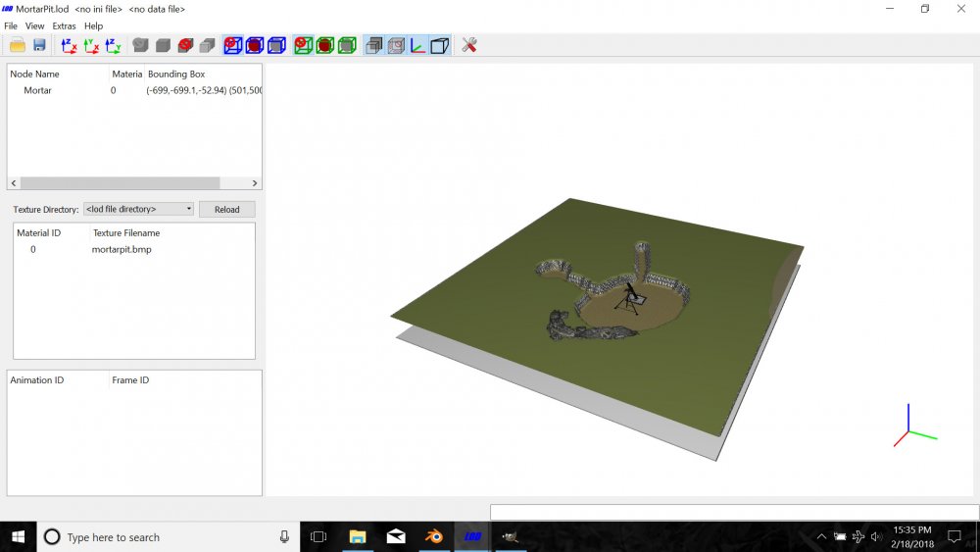Screen dimensions: 980x552
Task: Click the second plain gray cube icon
Action: coord(163,45)
